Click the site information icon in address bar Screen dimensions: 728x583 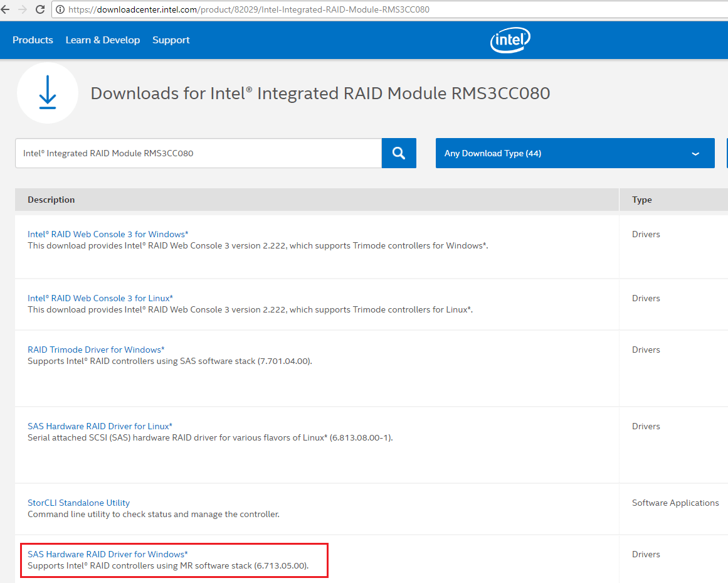[x=59, y=9]
